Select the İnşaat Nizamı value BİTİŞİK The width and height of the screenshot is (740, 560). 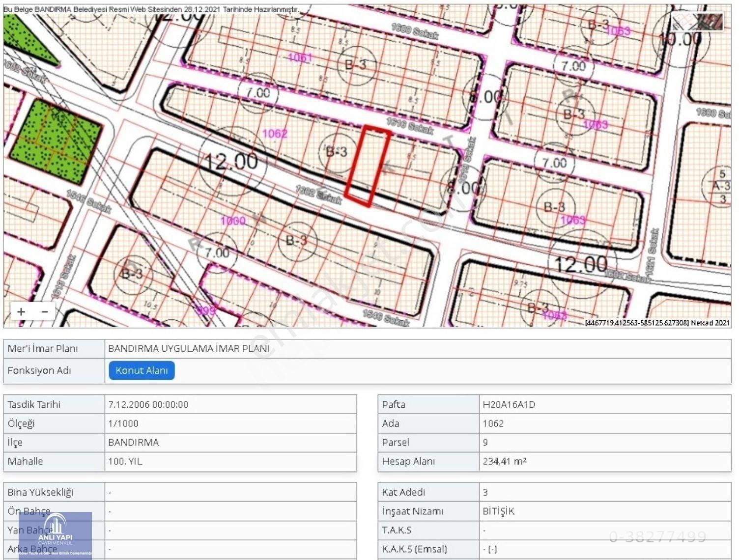(498, 511)
